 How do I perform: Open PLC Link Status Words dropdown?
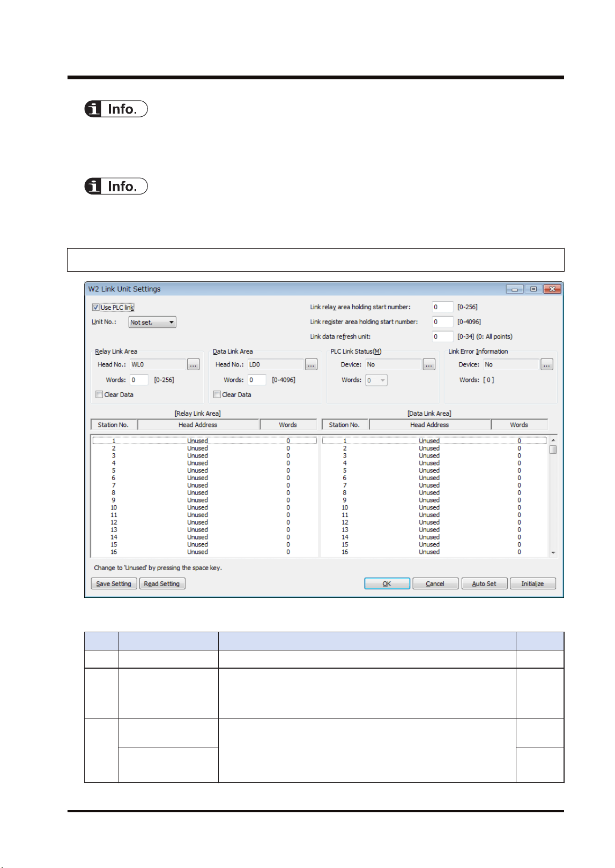click(x=376, y=380)
